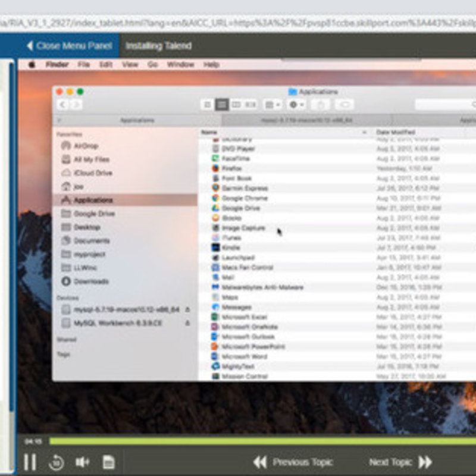Select Applications in the sidebar
The width and height of the screenshot is (476, 476).
pyautogui.click(x=125, y=200)
